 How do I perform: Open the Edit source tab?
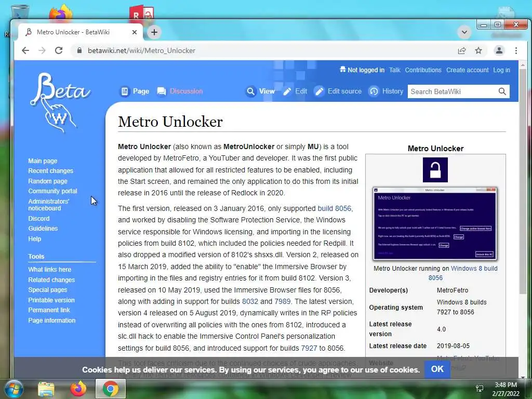(x=338, y=91)
